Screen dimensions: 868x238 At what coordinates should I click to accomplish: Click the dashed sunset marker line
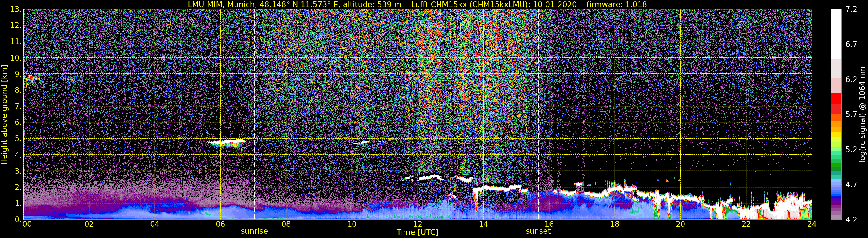pos(538,114)
